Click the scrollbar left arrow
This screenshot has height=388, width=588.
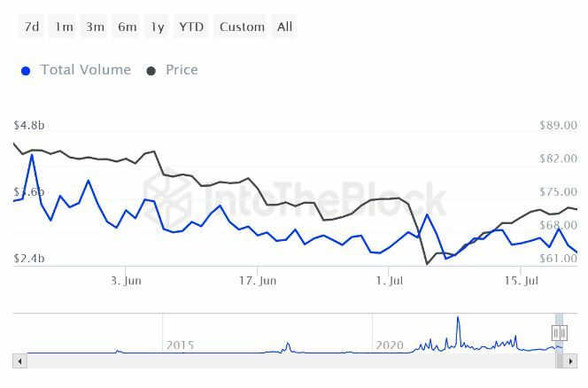pos(19,361)
